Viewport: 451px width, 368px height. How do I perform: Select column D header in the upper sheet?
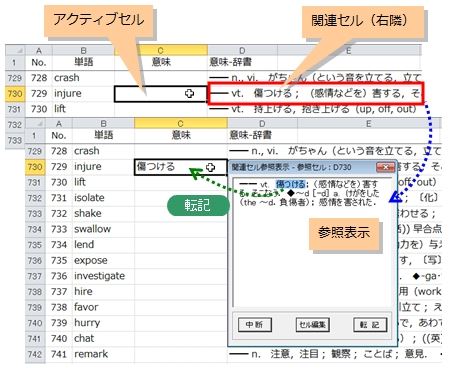(242, 51)
